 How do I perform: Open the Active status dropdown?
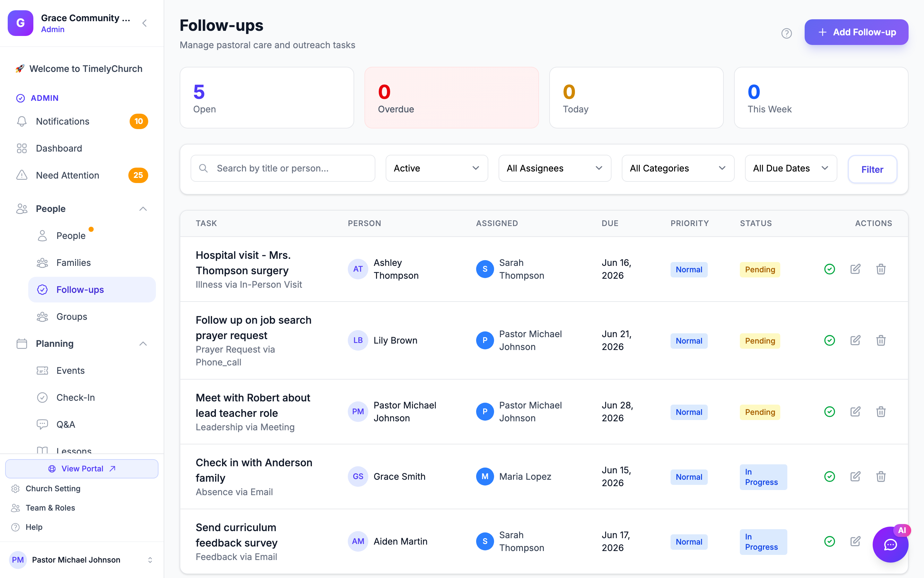coord(437,168)
